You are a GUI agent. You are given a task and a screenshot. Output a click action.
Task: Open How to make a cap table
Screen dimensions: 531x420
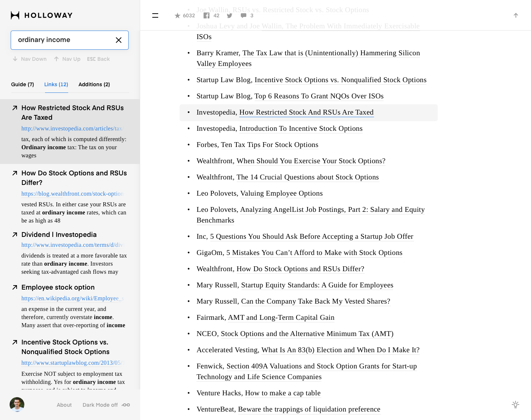click(283, 393)
